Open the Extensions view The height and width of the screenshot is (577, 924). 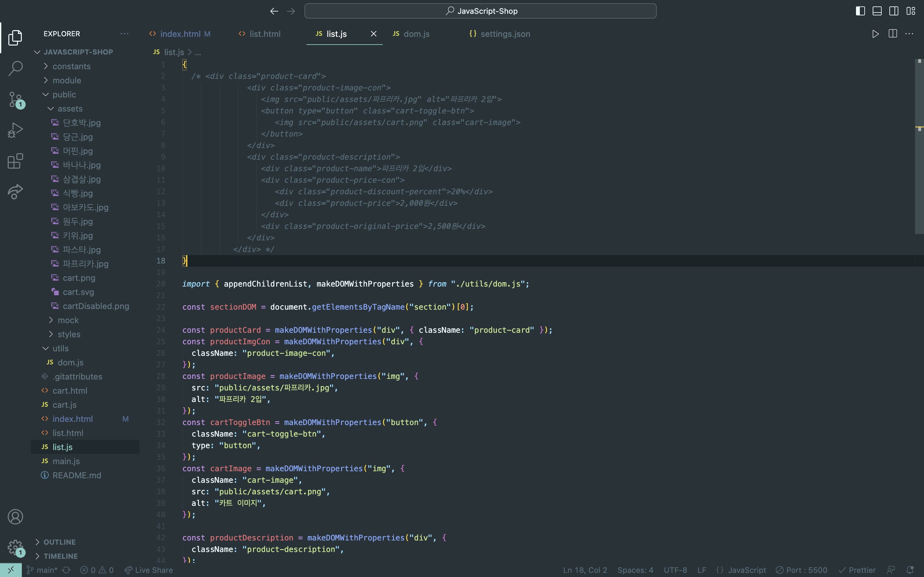15,161
